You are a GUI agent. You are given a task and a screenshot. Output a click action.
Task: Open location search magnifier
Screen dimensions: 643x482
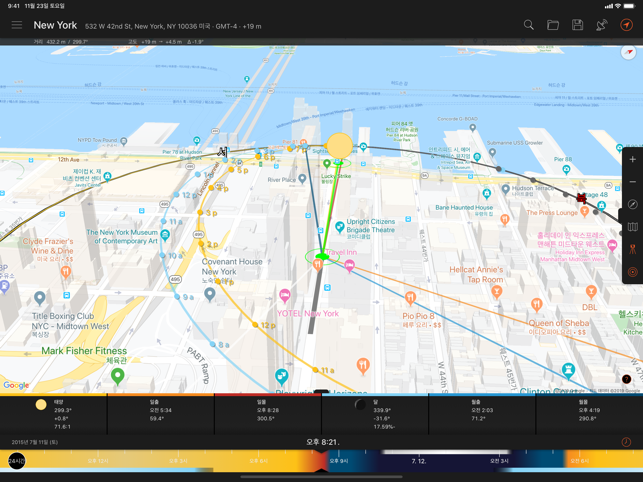click(x=529, y=25)
